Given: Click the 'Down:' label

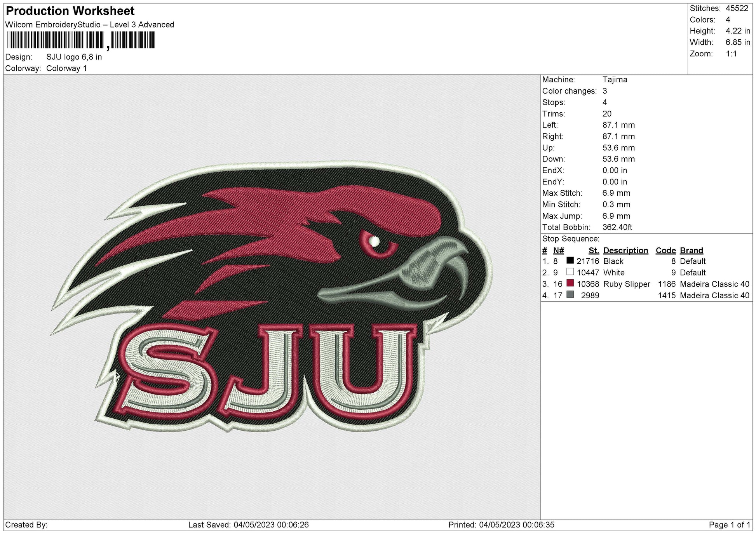Looking at the screenshot, I should (x=554, y=159).
